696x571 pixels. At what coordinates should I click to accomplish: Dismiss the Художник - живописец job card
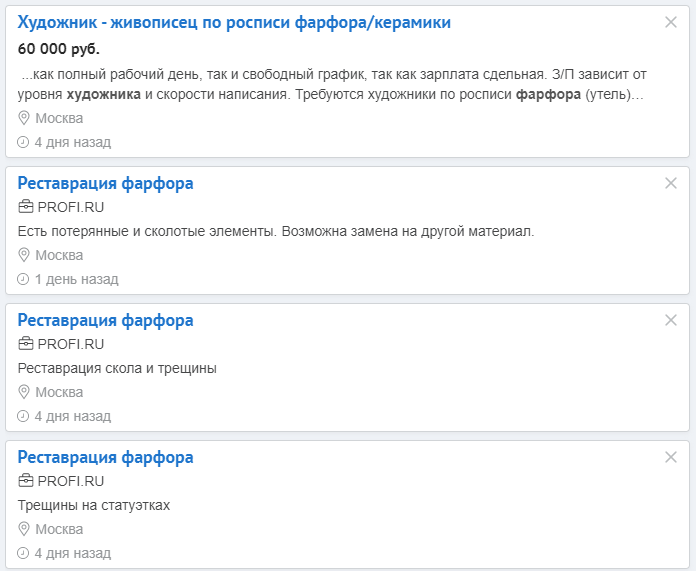[671, 22]
